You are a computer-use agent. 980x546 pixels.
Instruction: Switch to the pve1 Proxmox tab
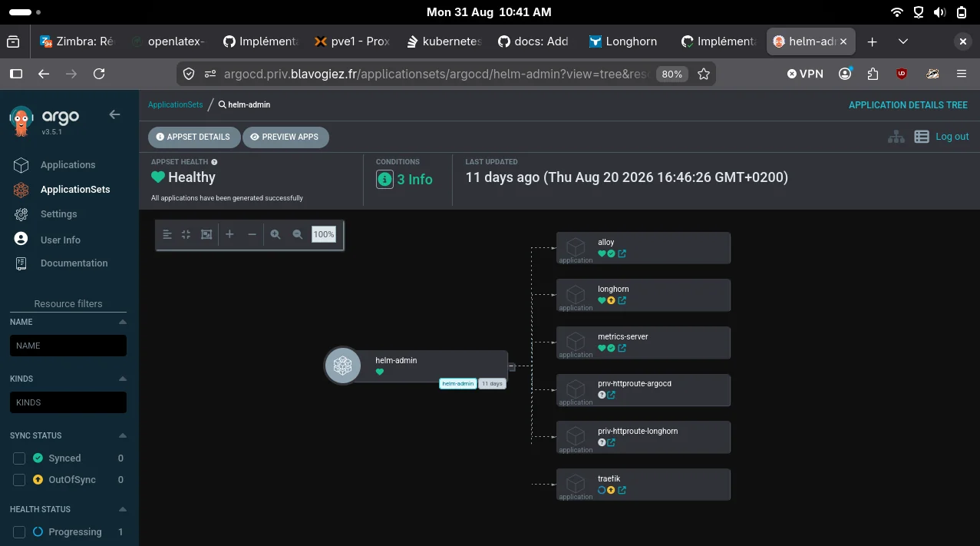tap(351, 41)
